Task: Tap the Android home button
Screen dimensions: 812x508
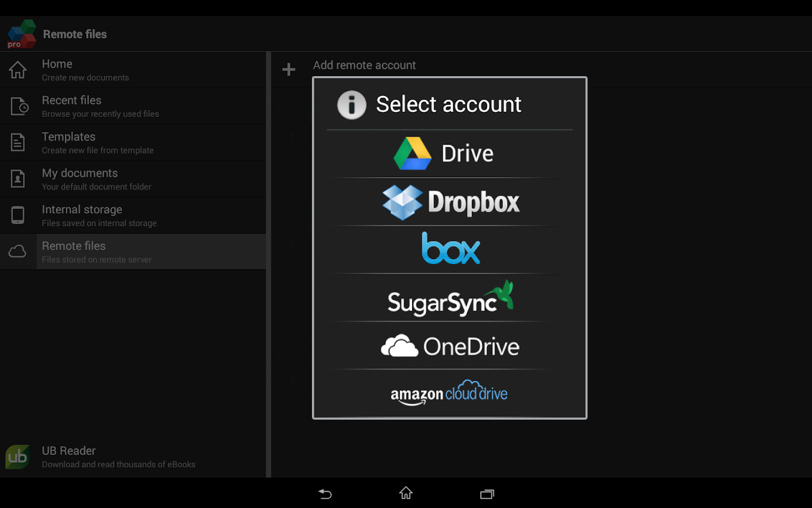Action: [406, 493]
